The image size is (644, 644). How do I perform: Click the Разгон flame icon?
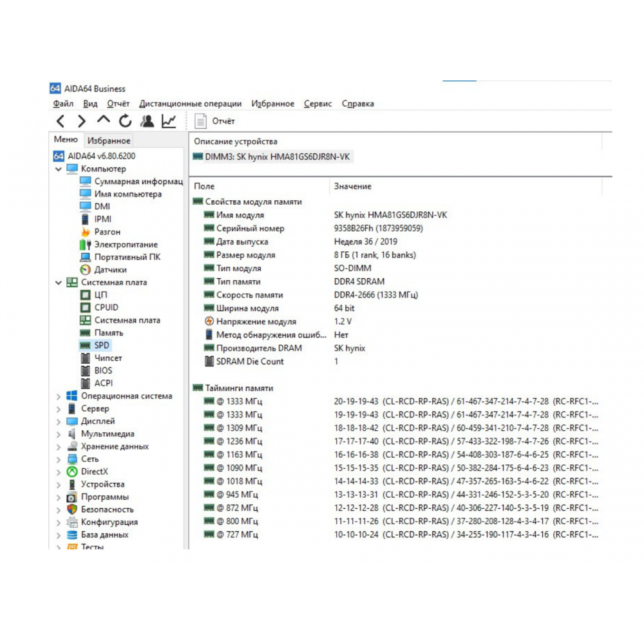[86, 232]
